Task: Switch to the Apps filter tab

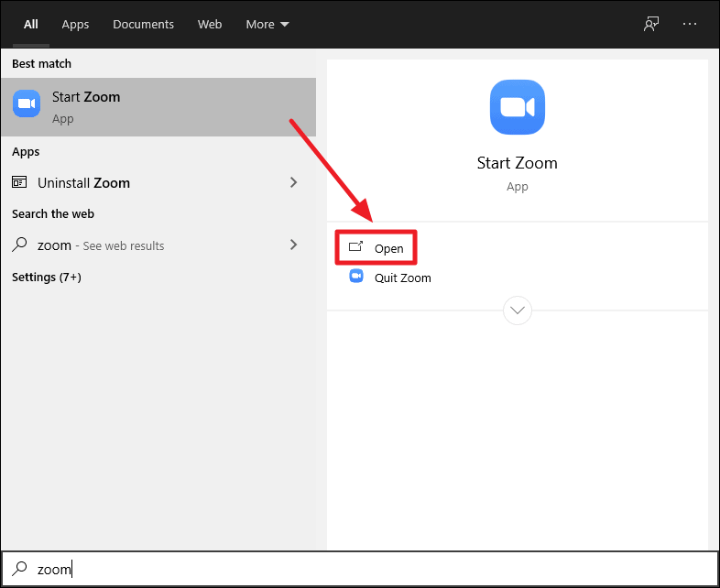Action: (x=75, y=25)
